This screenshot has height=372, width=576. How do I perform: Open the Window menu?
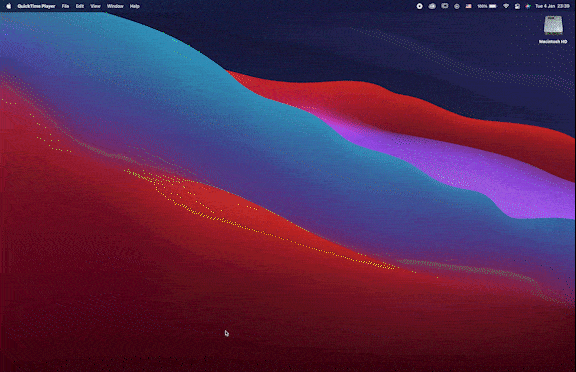(x=115, y=6)
